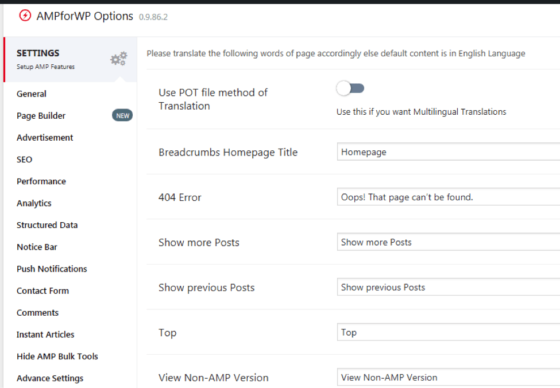Screen dimensions: 560x388
Task: Click the Top translation input field
Action: pyautogui.click(x=449, y=332)
